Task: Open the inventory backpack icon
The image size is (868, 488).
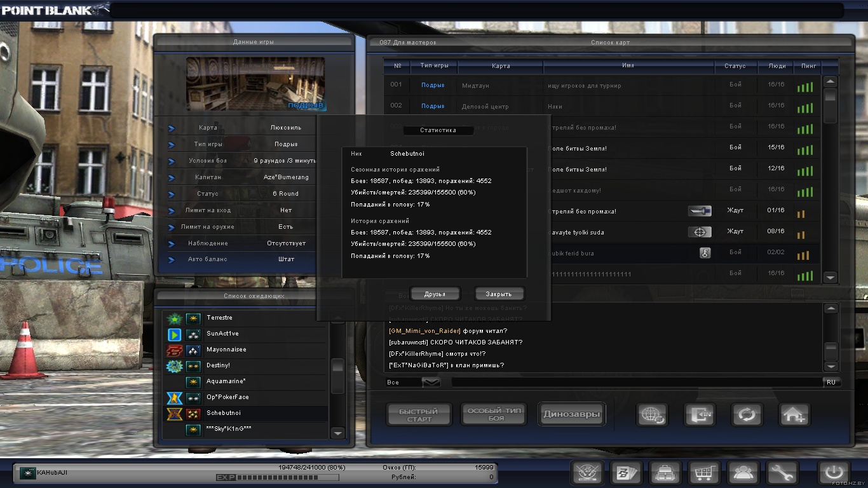Action: [665, 473]
